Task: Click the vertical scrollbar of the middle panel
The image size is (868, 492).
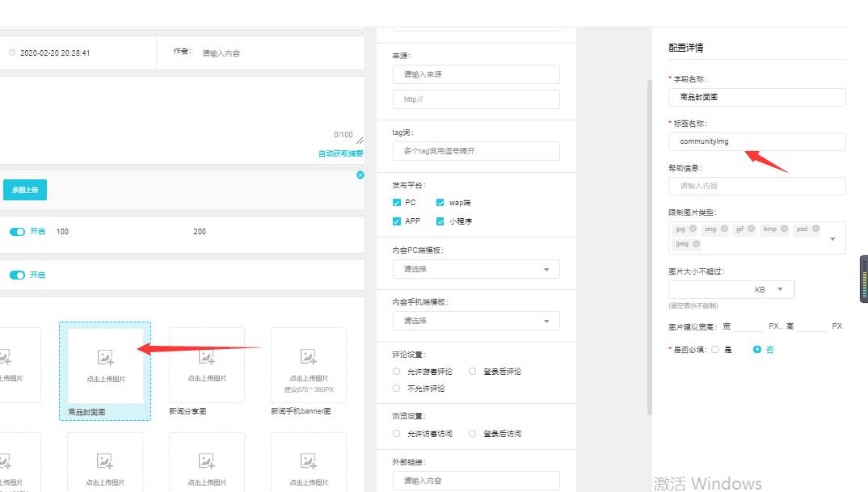Action: coord(649,247)
